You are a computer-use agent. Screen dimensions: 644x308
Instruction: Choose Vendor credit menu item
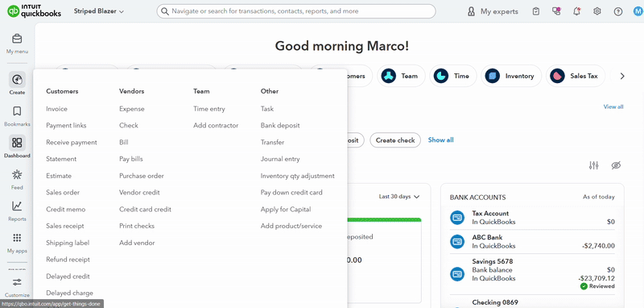point(139,193)
